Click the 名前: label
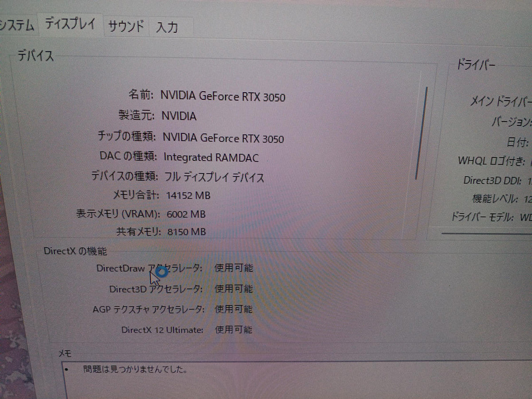The height and width of the screenshot is (399, 532). coord(141,95)
